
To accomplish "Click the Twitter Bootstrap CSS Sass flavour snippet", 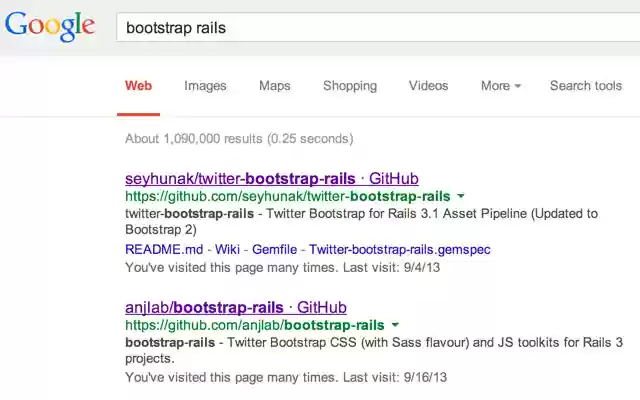I will pyautogui.click(x=374, y=350).
